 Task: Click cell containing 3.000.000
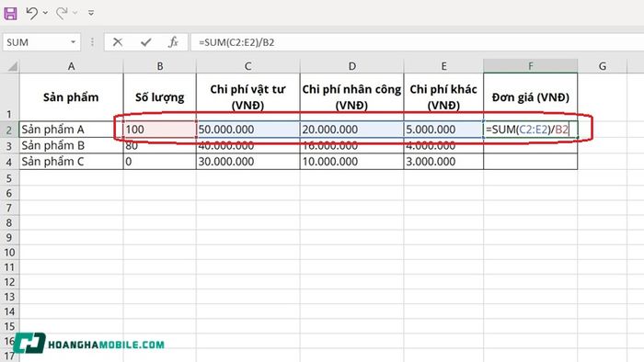pos(443,162)
